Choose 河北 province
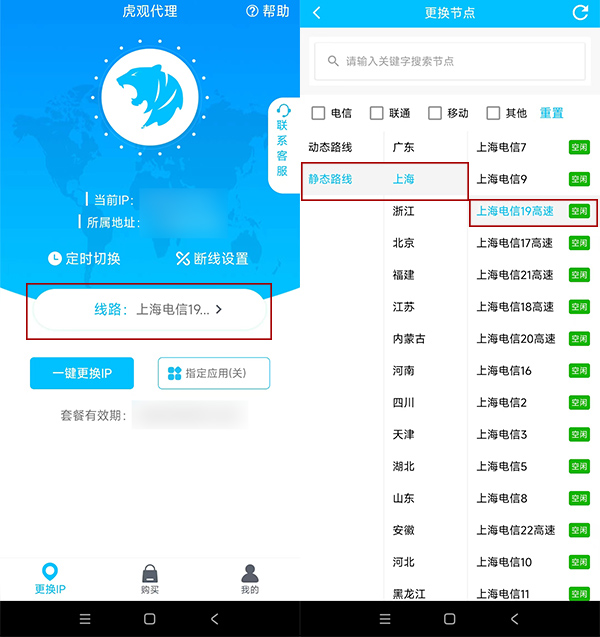 click(x=403, y=562)
